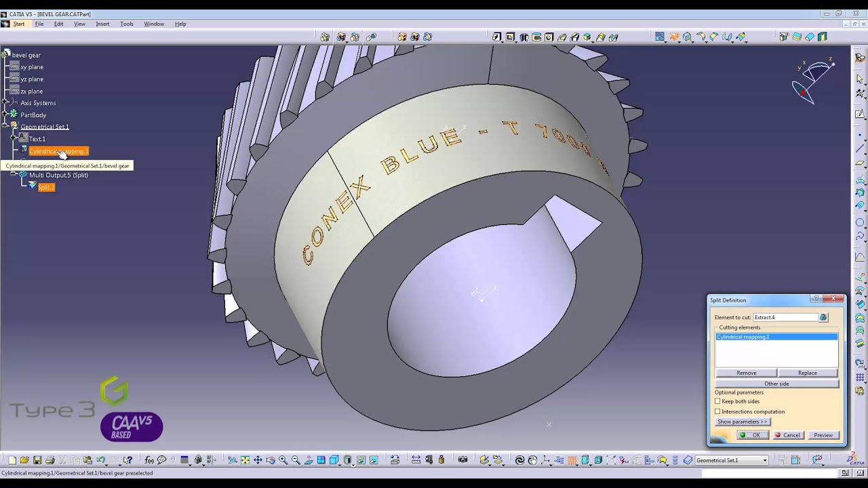Click Show parameters >> expander button
868x488 pixels.
[x=742, y=422]
